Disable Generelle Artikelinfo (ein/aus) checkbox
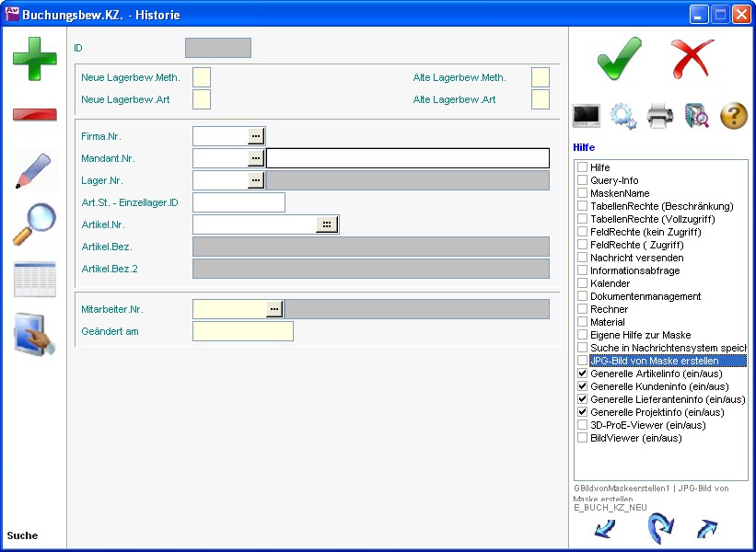The height and width of the screenshot is (552, 756). pyautogui.click(x=582, y=374)
